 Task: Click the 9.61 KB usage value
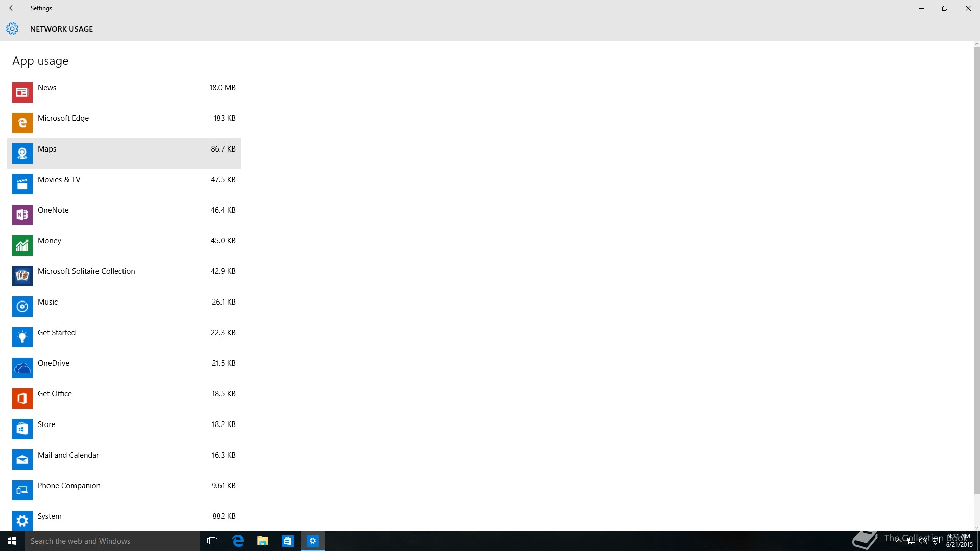[224, 486]
